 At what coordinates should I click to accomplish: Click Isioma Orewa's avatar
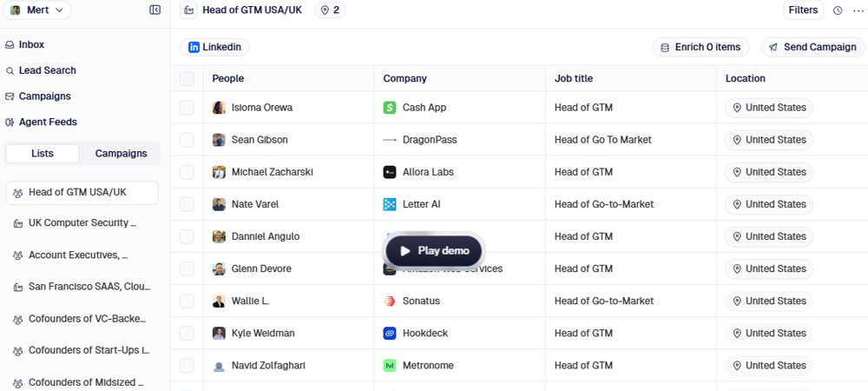click(x=220, y=108)
